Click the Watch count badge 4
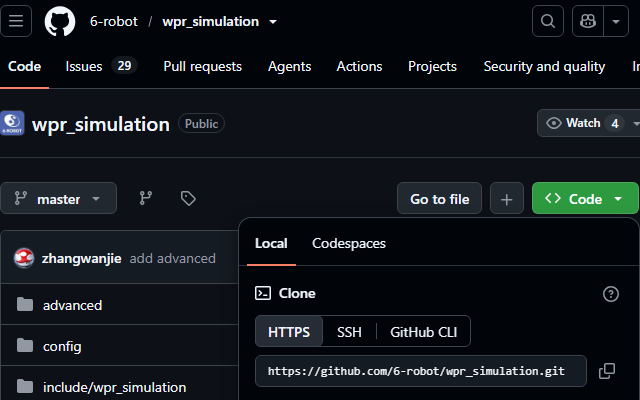This screenshot has height=400, width=640. [x=615, y=124]
